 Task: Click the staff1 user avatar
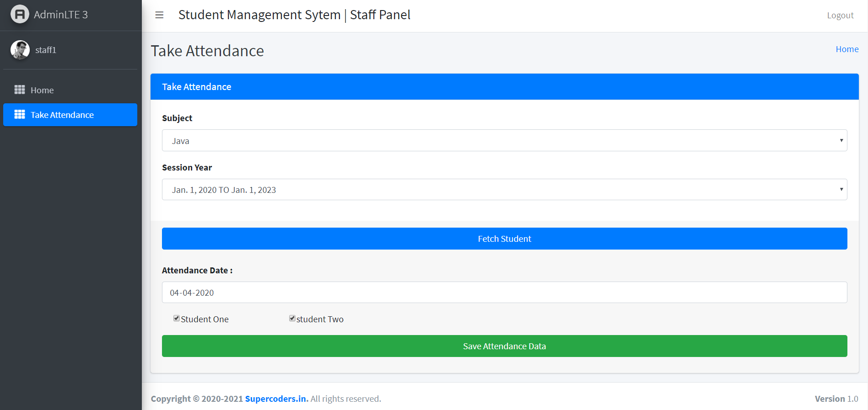click(x=20, y=50)
